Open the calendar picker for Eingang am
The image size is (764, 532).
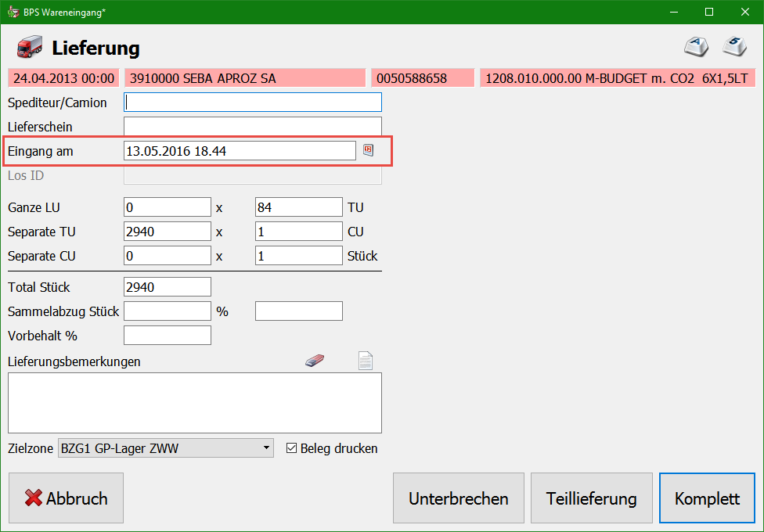coord(369,150)
